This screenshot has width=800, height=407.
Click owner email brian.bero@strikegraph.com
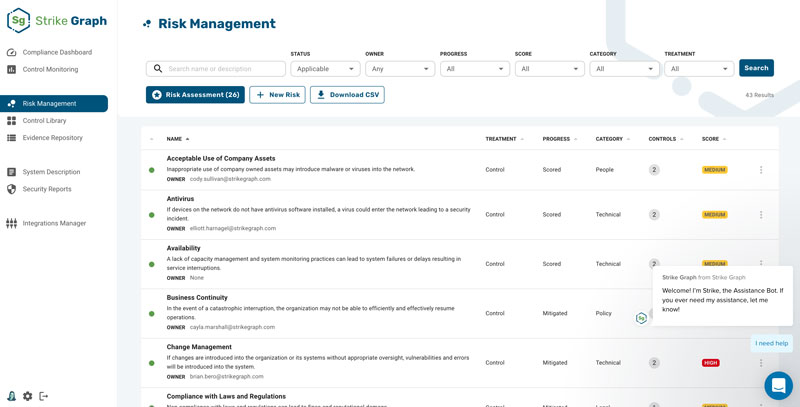227,377
